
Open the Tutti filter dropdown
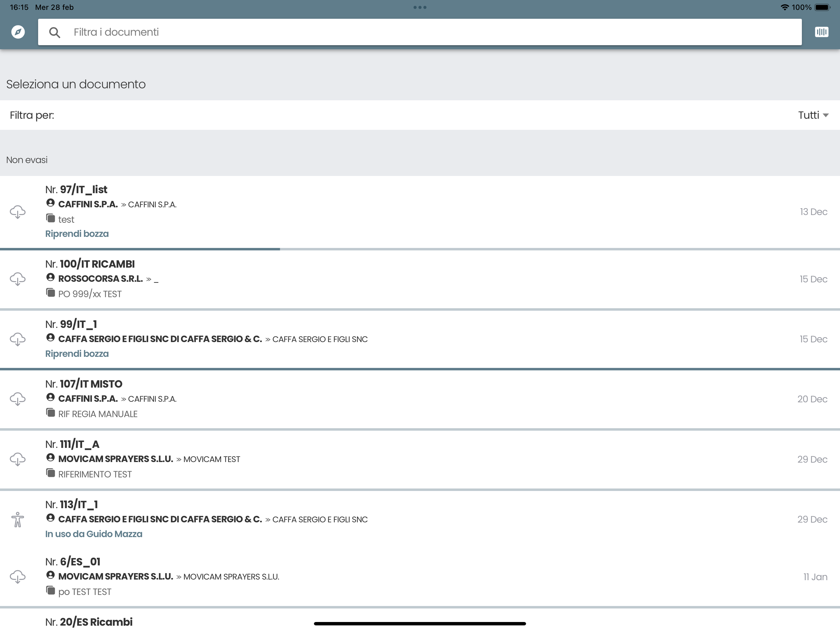[813, 115]
